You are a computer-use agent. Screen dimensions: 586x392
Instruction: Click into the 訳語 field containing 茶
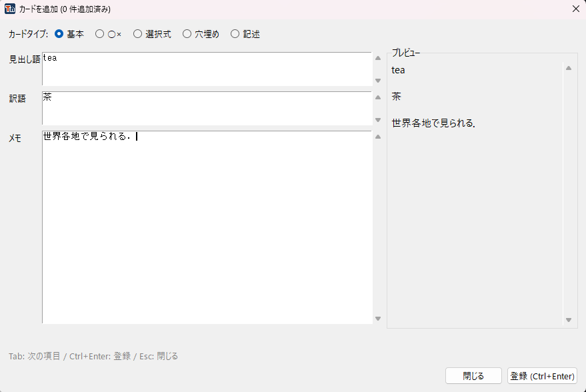coord(207,109)
